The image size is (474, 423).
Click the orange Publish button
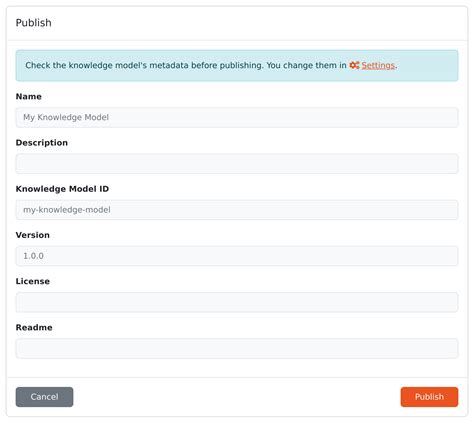429,397
